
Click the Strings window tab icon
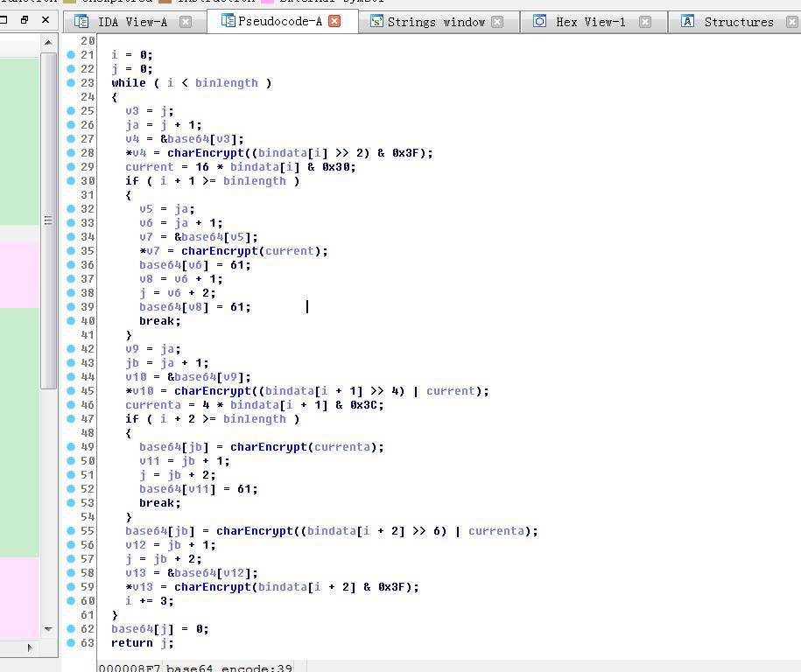click(376, 22)
